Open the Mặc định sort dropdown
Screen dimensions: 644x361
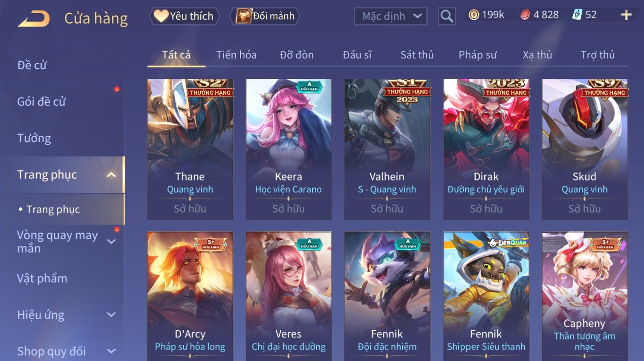coord(390,16)
